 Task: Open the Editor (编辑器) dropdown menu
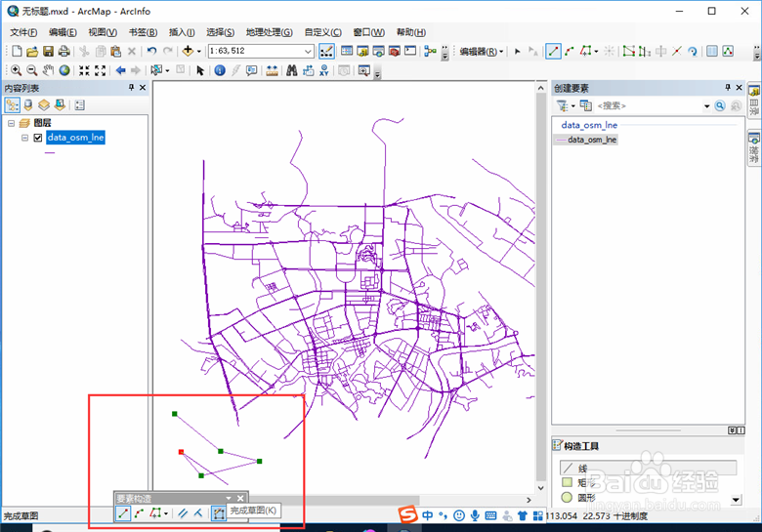482,52
